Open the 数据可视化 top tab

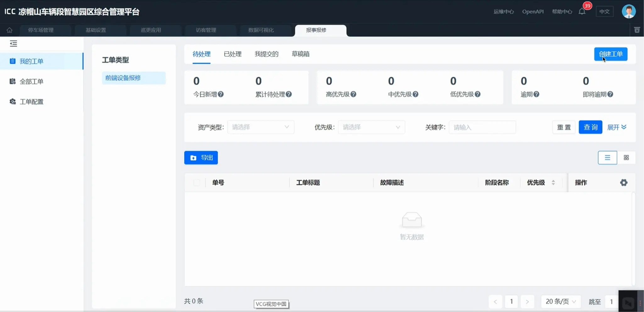(x=261, y=30)
